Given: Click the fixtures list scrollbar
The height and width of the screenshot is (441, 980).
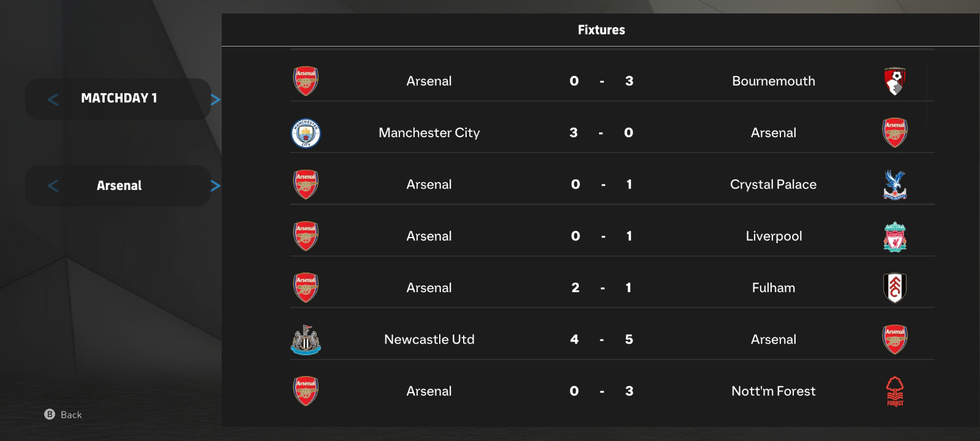Looking at the screenshot, I should (926, 95).
